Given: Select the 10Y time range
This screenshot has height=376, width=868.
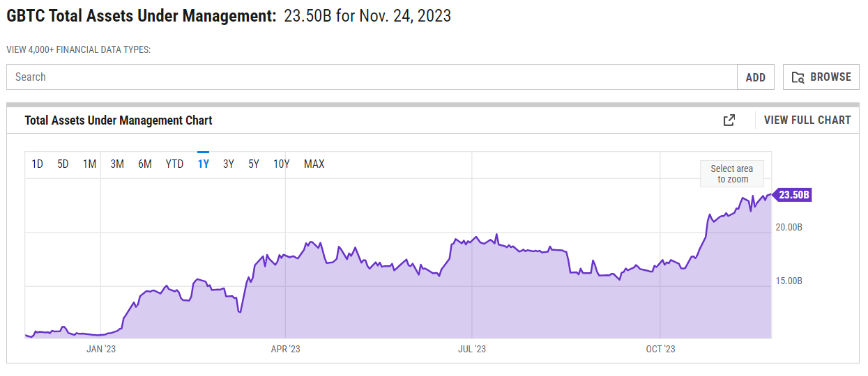Looking at the screenshot, I should [282, 164].
